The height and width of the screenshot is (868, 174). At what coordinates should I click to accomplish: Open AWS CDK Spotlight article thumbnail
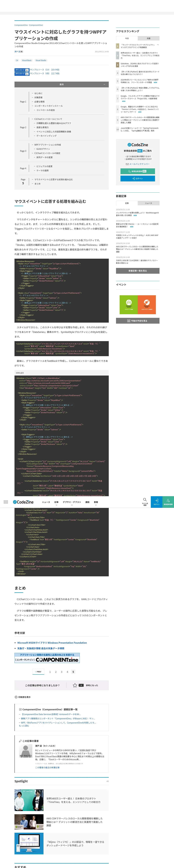click(x=29, y=822)
